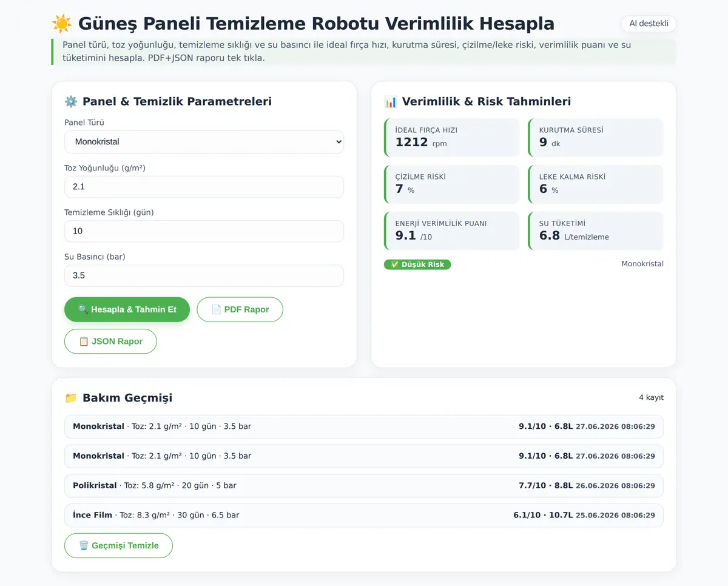Open the Panel Türü dropdown
The height and width of the screenshot is (586, 728).
click(204, 142)
